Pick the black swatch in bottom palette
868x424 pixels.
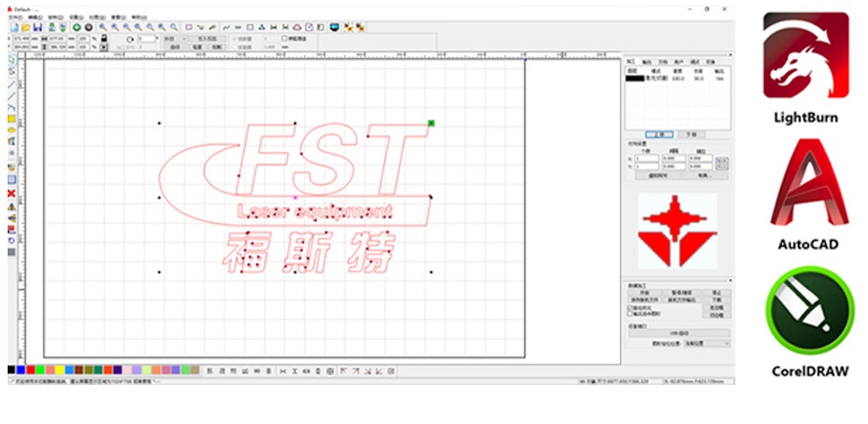tap(11, 370)
